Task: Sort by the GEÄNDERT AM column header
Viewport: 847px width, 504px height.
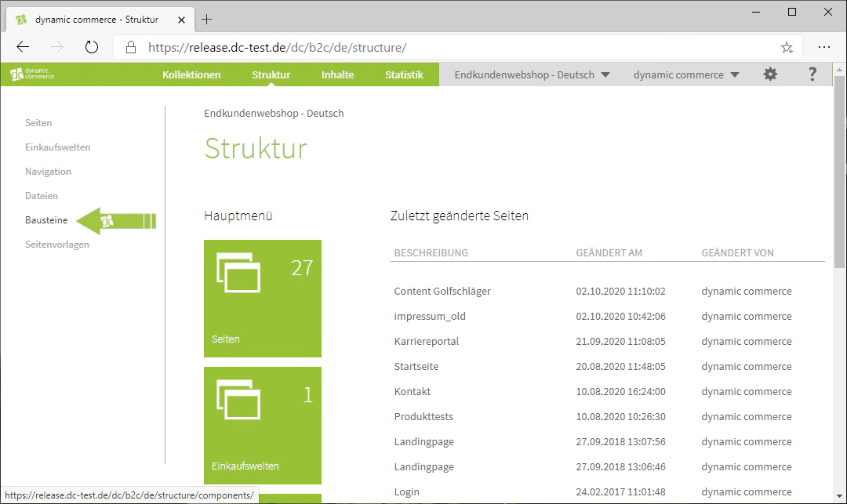Action: point(609,252)
